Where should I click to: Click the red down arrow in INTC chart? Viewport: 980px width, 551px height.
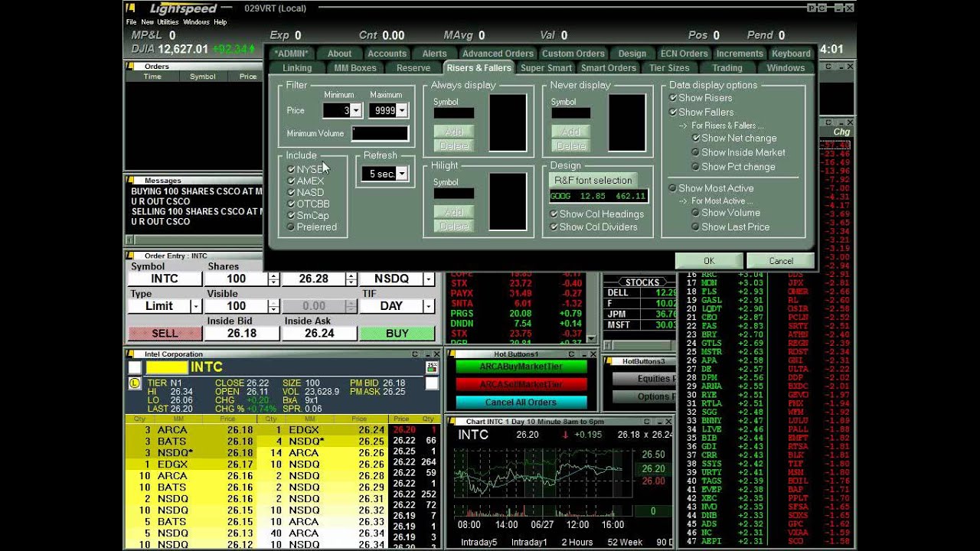point(565,435)
